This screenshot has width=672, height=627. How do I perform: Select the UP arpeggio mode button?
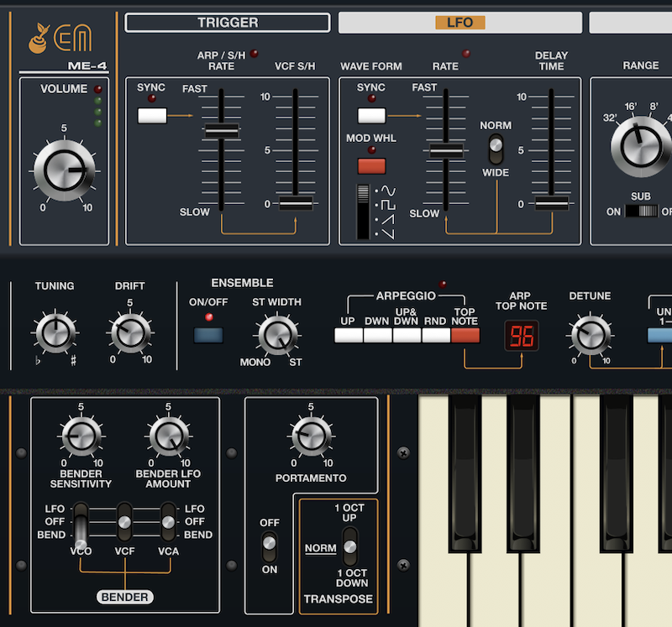click(x=348, y=337)
